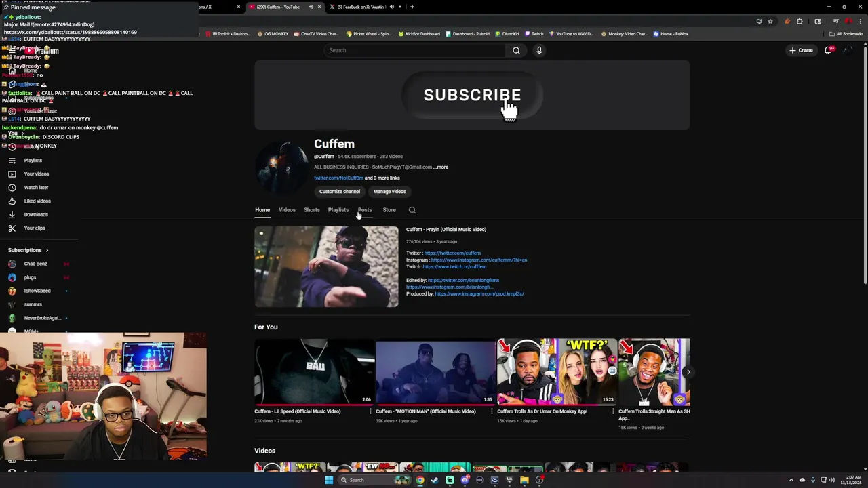This screenshot has height=488, width=868.
Task: Open plugs subscription channel avatar
Action: [x=12, y=277]
